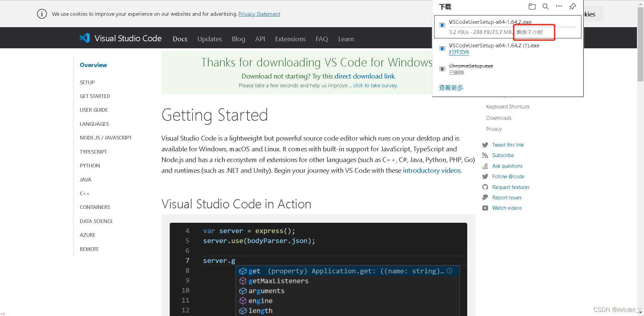Open Privacy link in right sidebar
Viewport: 644px width, 316px height.
pyautogui.click(x=494, y=129)
